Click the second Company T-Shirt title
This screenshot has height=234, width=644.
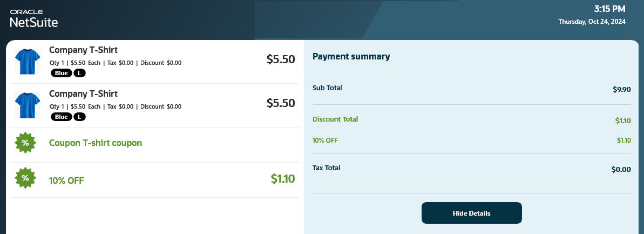(83, 94)
